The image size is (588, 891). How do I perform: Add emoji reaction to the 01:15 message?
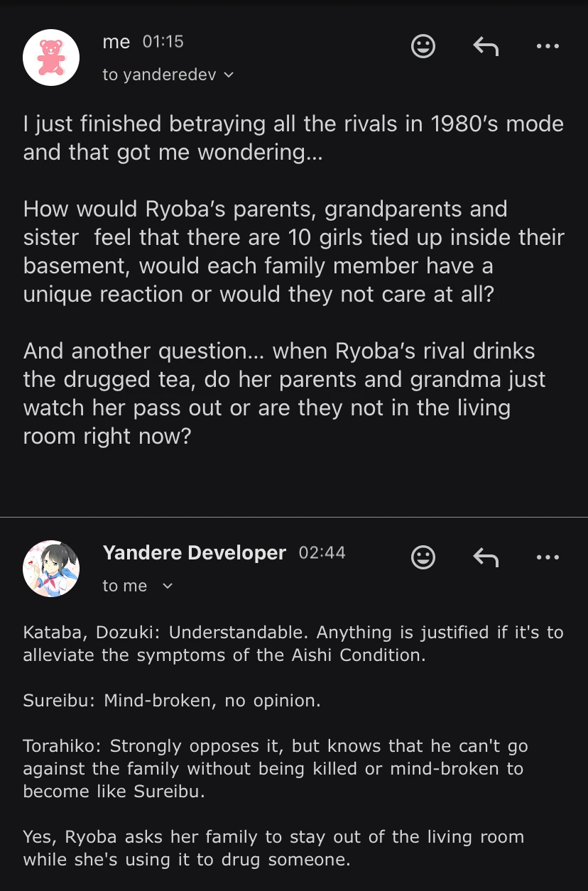click(x=423, y=47)
